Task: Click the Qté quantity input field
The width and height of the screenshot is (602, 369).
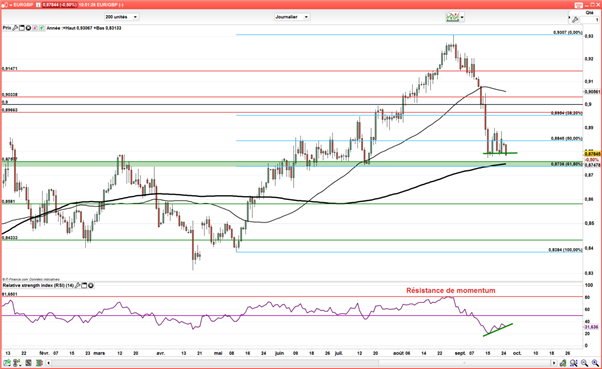Action: coord(589,20)
